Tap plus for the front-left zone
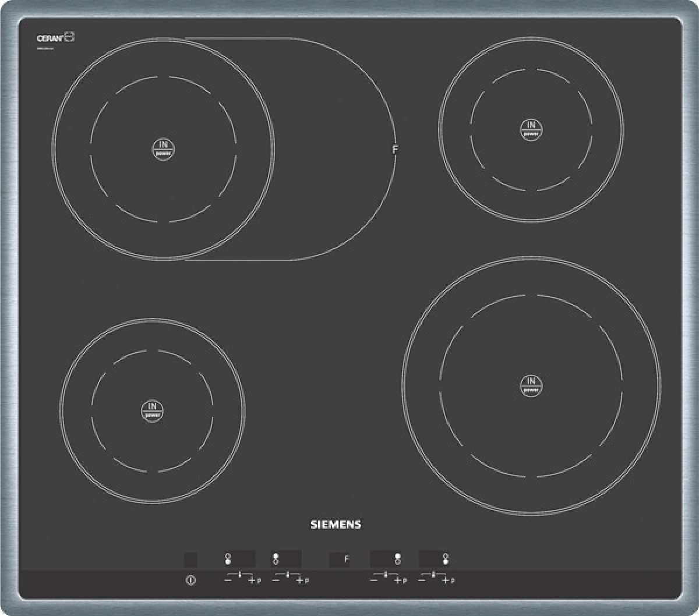The image size is (699, 616). (x=252, y=580)
